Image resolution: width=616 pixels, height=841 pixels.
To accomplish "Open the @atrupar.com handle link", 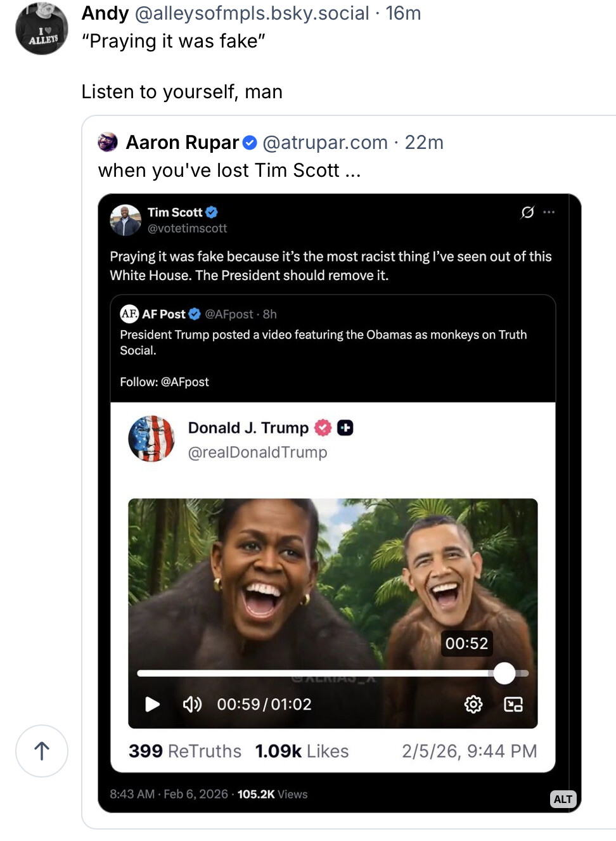I will pyautogui.click(x=325, y=143).
